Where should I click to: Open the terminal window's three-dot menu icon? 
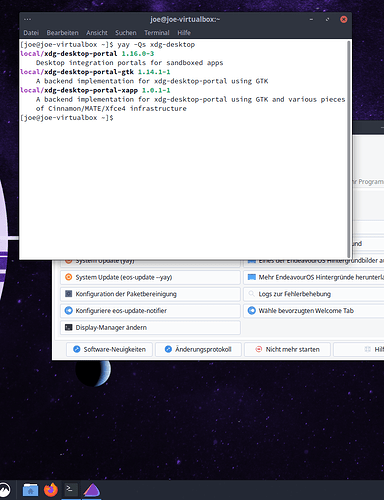(x=27, y=19)
